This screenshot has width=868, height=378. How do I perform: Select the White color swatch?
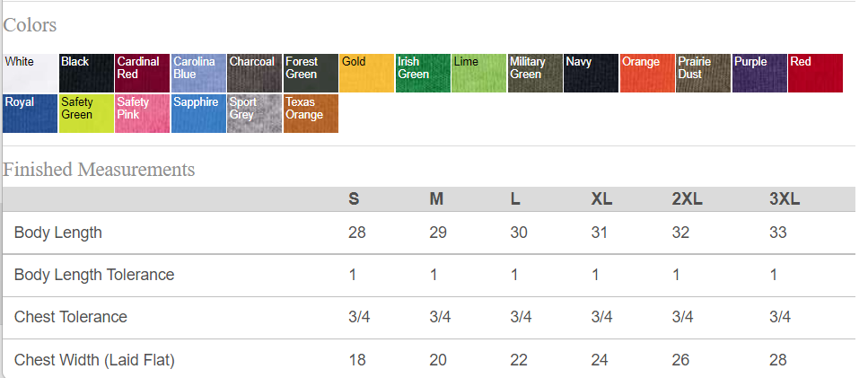point(31,73)
